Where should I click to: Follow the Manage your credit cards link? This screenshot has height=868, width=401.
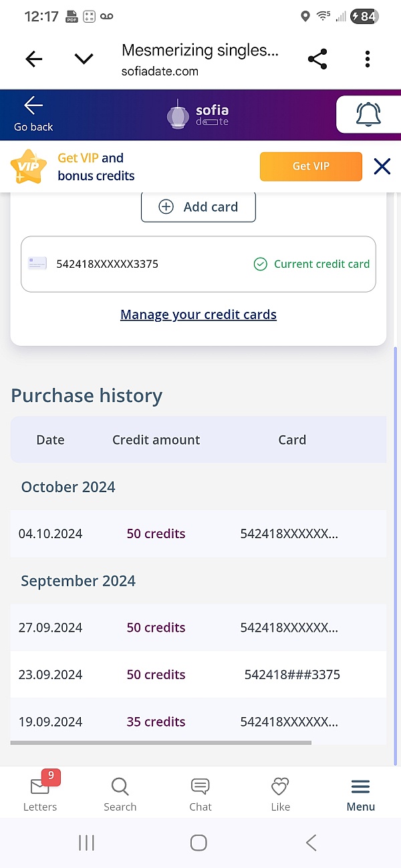point(198,314)
